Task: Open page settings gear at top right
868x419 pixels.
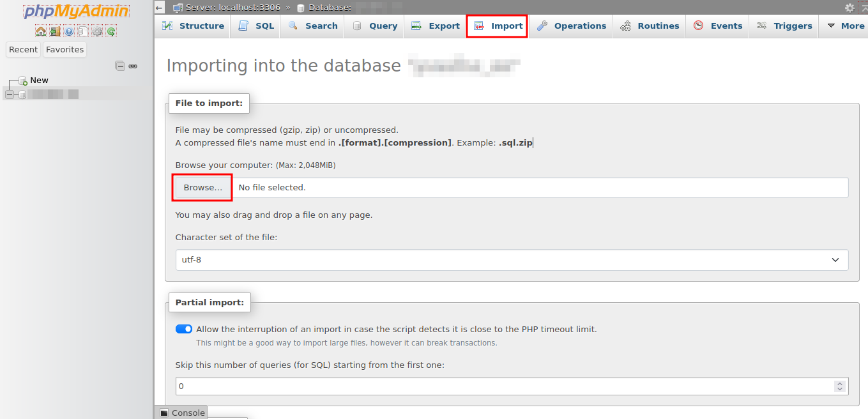Action: [849, 8]
